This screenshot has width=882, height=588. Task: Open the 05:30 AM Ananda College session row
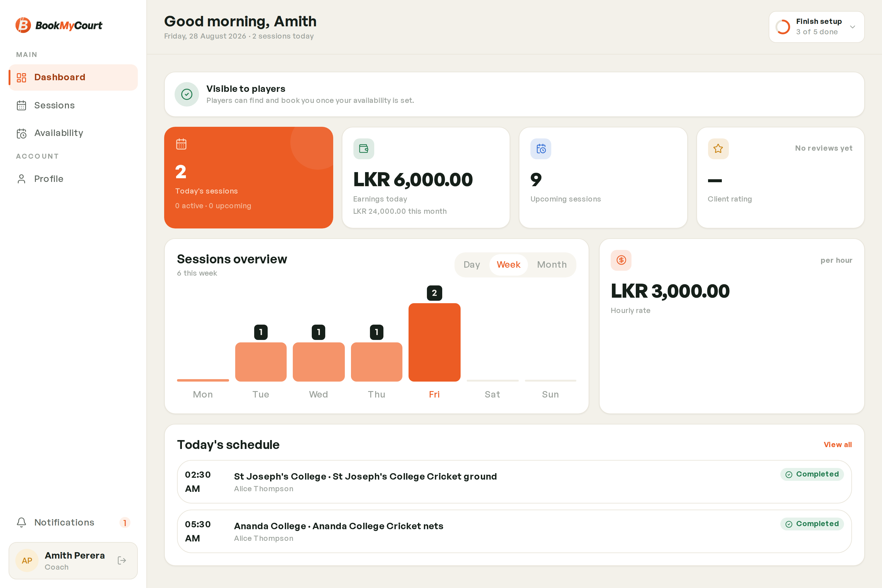coord(514,531)
